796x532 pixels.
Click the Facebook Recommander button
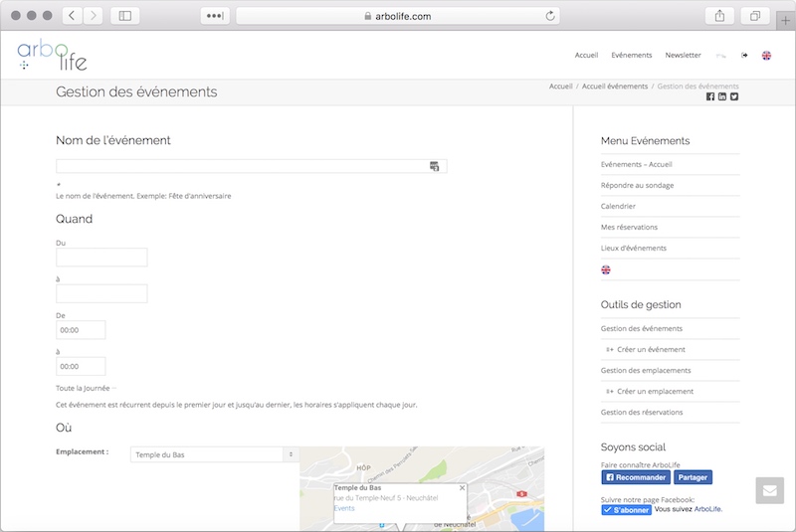pyautogui.click(x=636, y=477)
